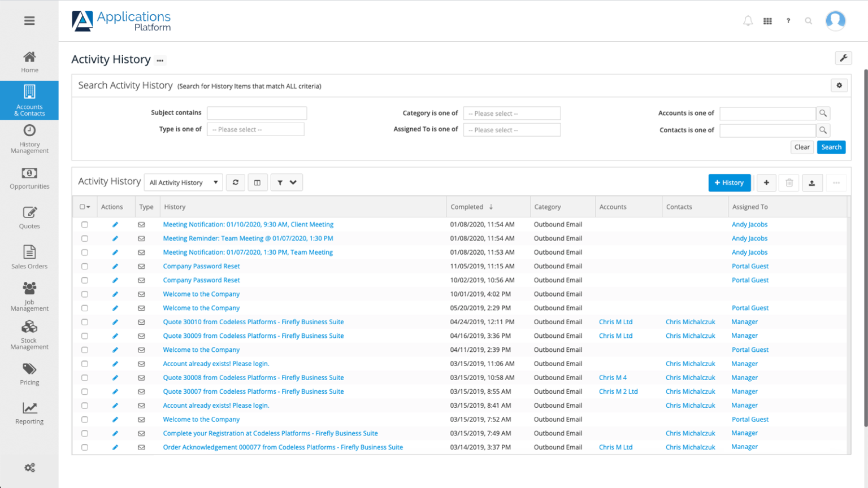
Task: Select the filter icon in Activity History toolbar
Action: 280,182
